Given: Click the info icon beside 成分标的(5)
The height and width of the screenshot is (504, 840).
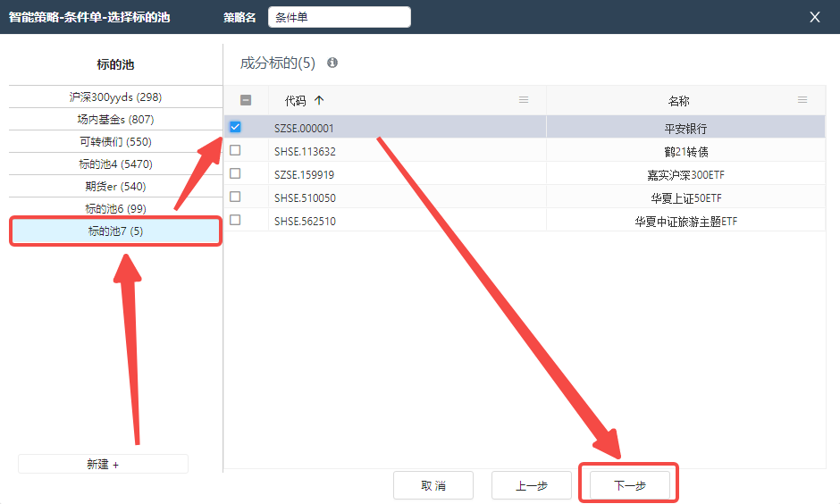Looking at the screenshot, I should (x=332, y=63).
